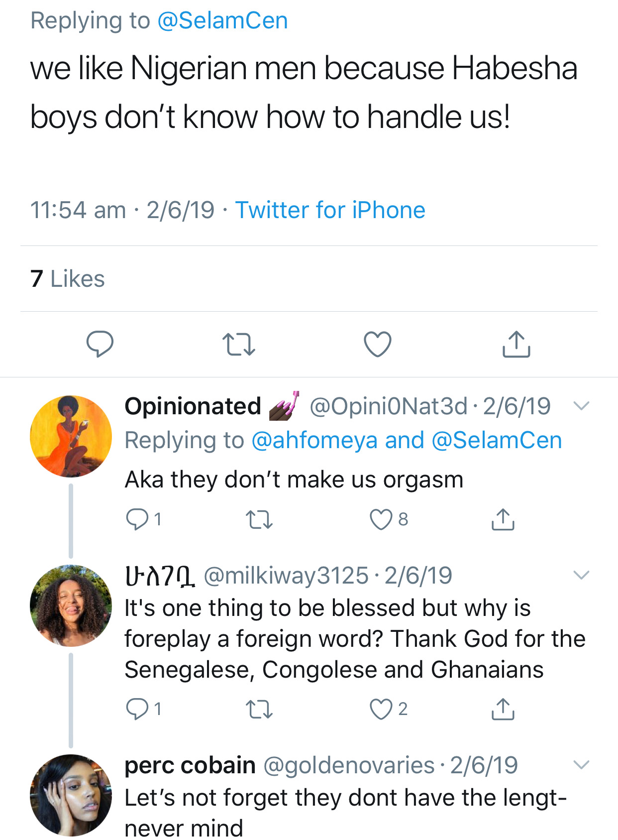Open the Twitter for iPhone link
This screenshot has width=618, height=840.
[330, 210]
